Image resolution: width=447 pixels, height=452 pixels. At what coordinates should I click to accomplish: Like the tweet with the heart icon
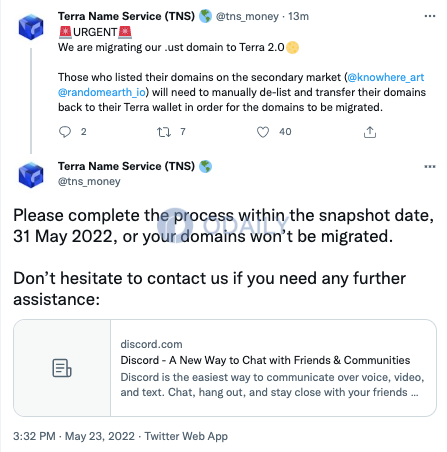point(263,132)
